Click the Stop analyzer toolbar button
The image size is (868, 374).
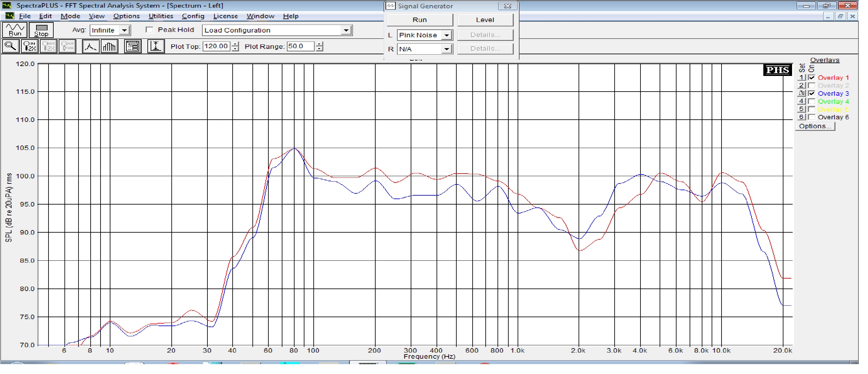41,30
